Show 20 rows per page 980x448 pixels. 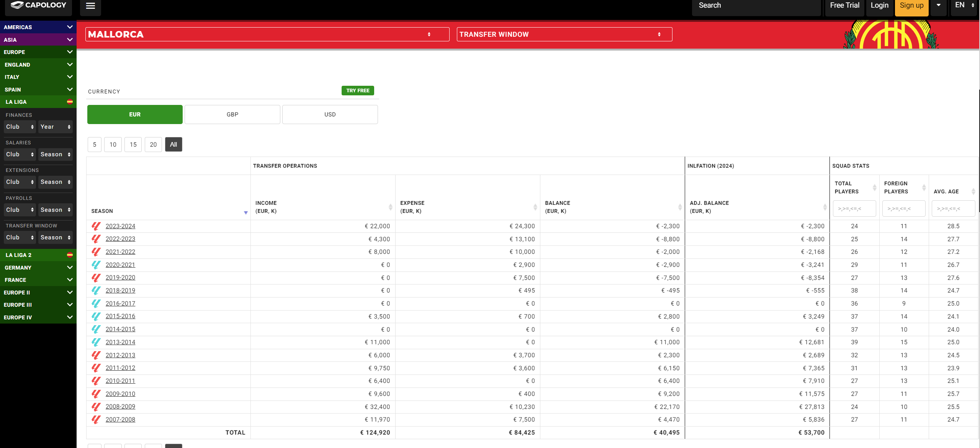tap(154, 145)
